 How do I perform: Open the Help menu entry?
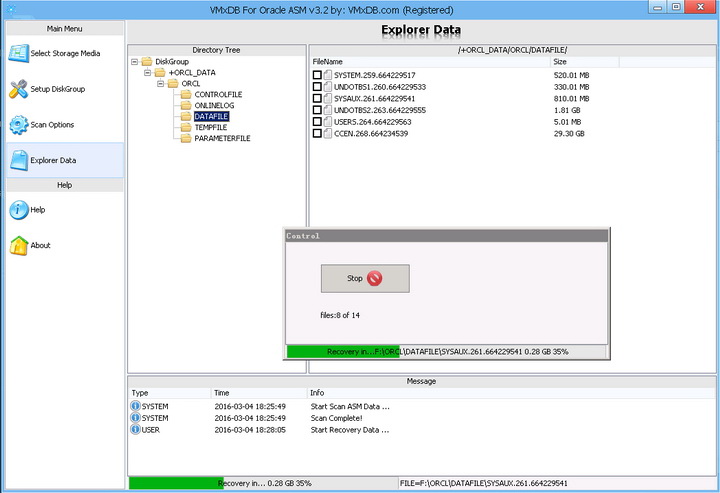tap(65, 210)
